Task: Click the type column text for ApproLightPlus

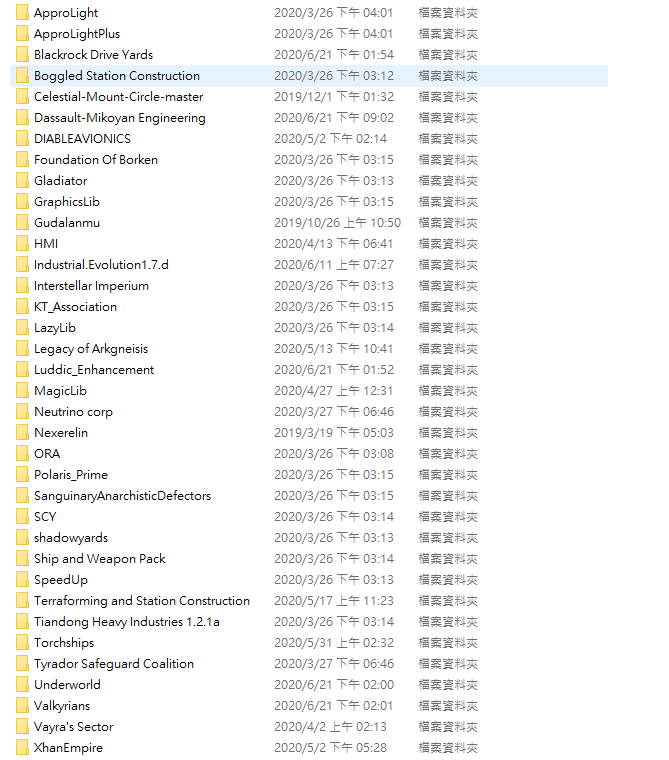Action: [x=447, y=34]
